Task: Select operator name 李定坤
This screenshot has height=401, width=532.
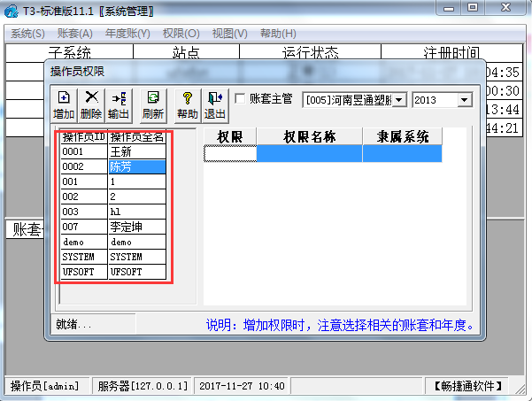Action: point(137,227)
